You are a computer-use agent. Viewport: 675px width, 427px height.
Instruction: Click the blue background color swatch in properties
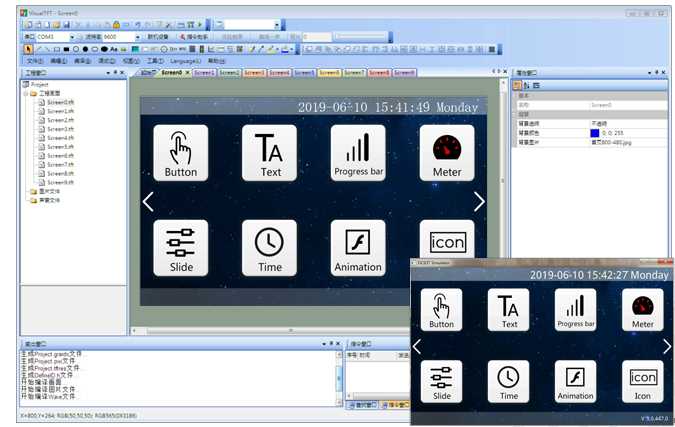click(594, 133)
